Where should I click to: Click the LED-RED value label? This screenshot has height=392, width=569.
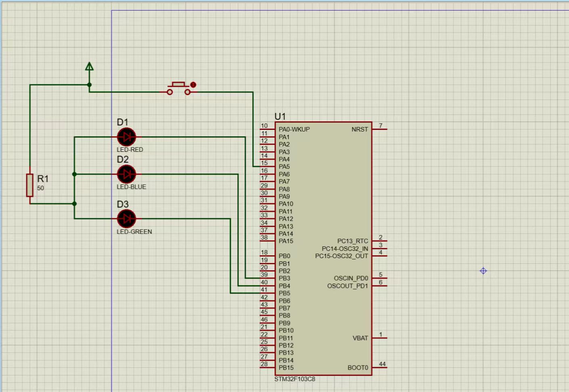pos(130,150)
